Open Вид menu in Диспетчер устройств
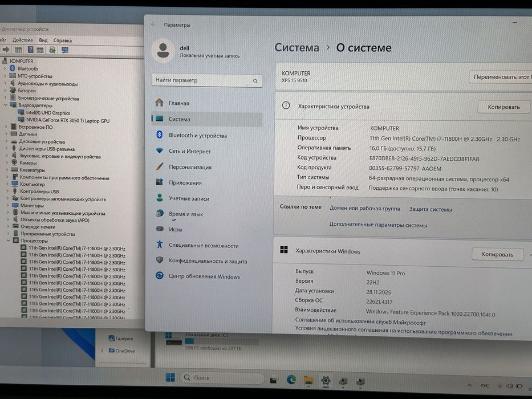Screen dimensions: 532x399 pyautogui.click(x=43, y=40)
